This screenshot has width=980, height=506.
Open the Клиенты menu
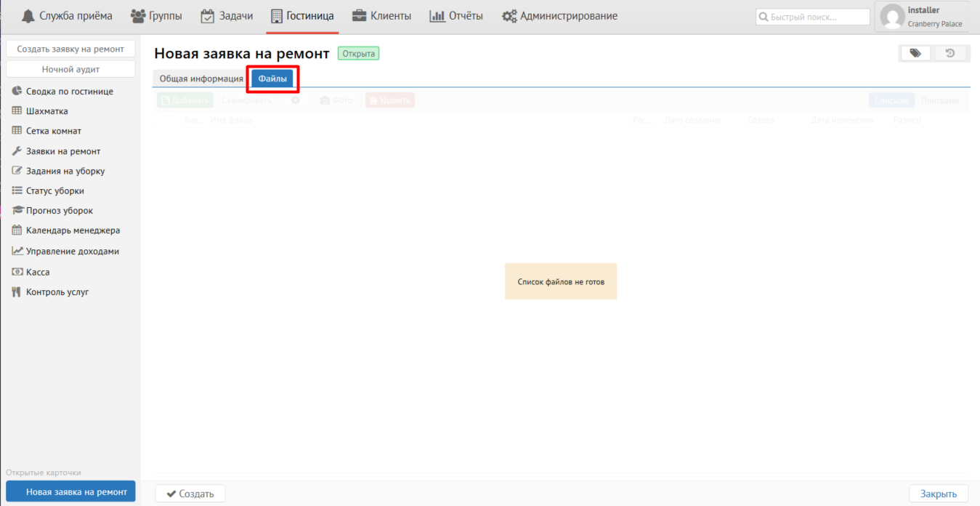[x=381, y=16]
